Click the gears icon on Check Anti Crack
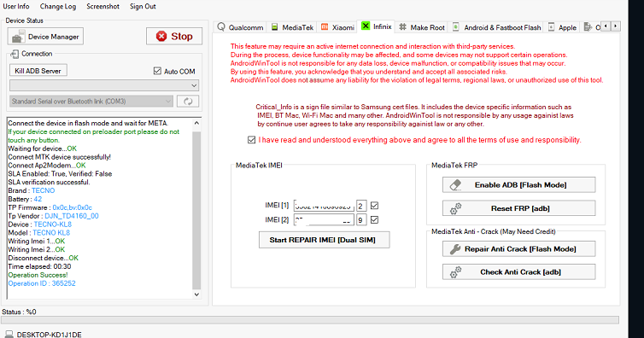 [455, 272]
